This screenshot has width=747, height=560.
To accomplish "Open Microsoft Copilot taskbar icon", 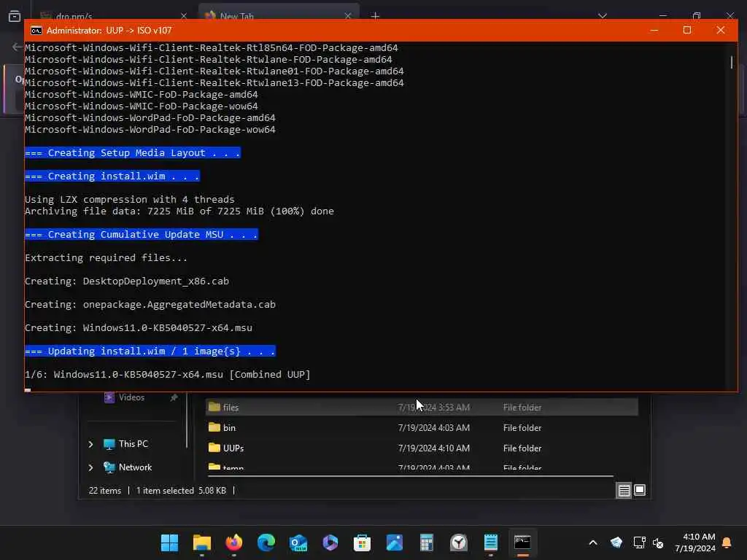I will (x=330, y=542).
